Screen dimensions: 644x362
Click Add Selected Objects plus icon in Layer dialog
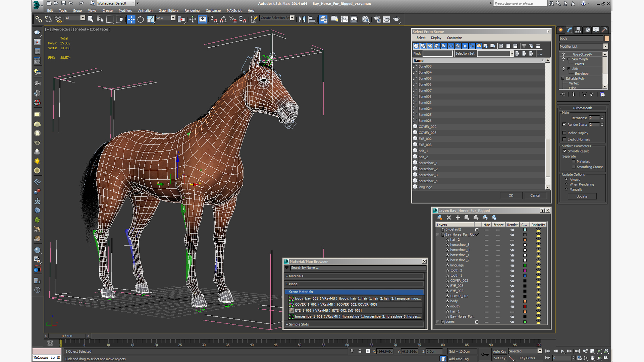[458, 218]
